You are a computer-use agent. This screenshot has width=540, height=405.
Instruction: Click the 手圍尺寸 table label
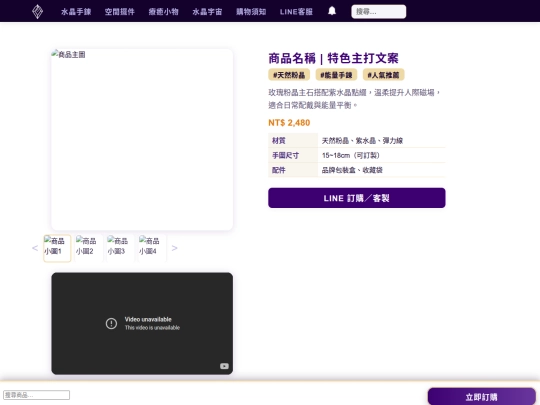[x=285, y=155]
